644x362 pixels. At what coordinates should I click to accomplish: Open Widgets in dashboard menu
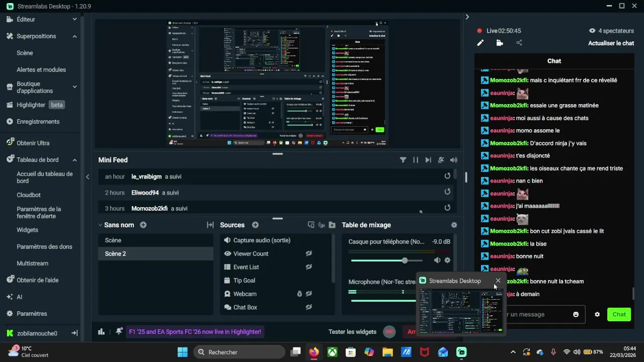[27, 230]
